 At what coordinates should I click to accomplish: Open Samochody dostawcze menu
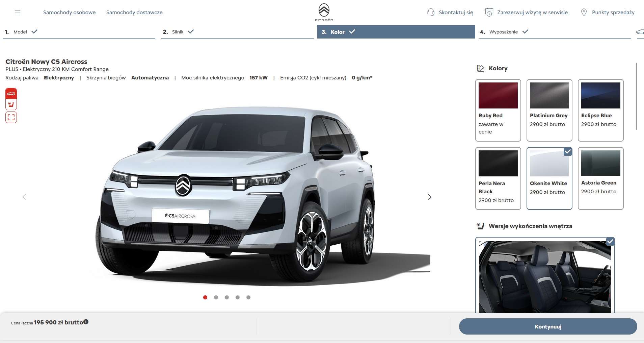coord(134,13)
